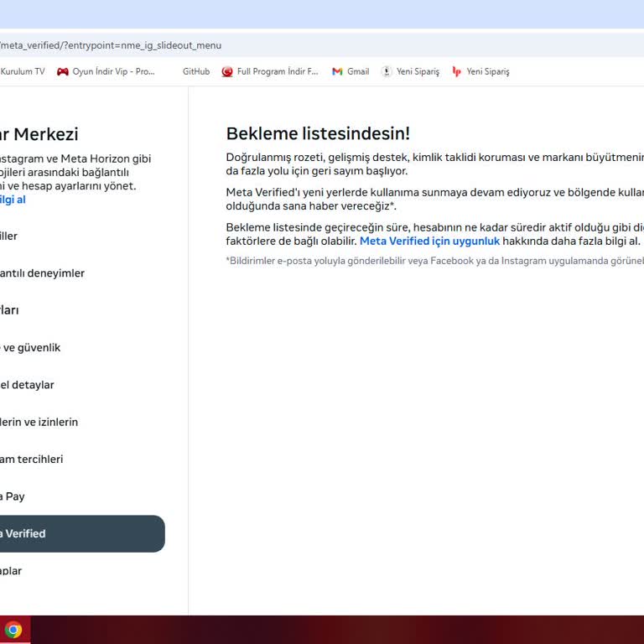The image size is (644, 644).
Task: Follow the 'Meta Verified için uygunluk' link
Action: point(429,241)
